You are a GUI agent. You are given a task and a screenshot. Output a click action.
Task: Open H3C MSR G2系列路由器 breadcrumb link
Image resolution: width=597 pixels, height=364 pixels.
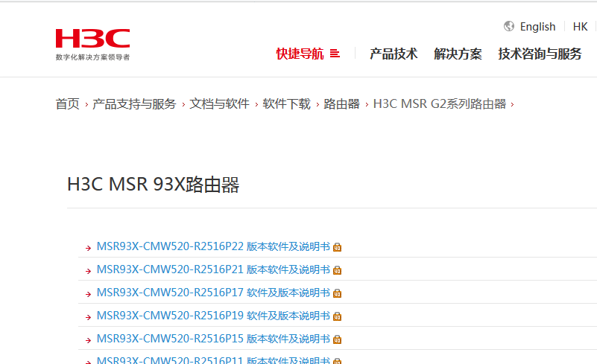(x=440, y=103)
